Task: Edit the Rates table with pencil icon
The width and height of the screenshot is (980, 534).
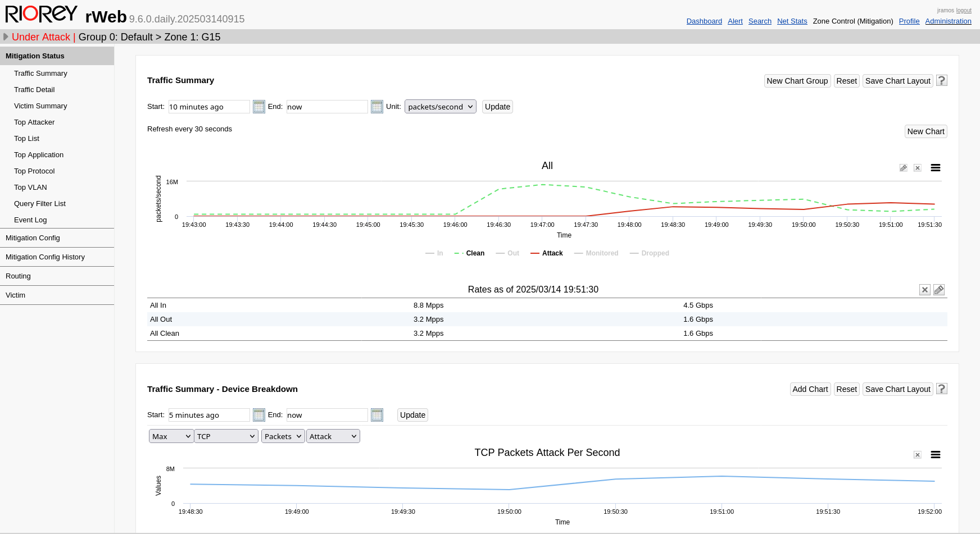Action: point(939,290)
